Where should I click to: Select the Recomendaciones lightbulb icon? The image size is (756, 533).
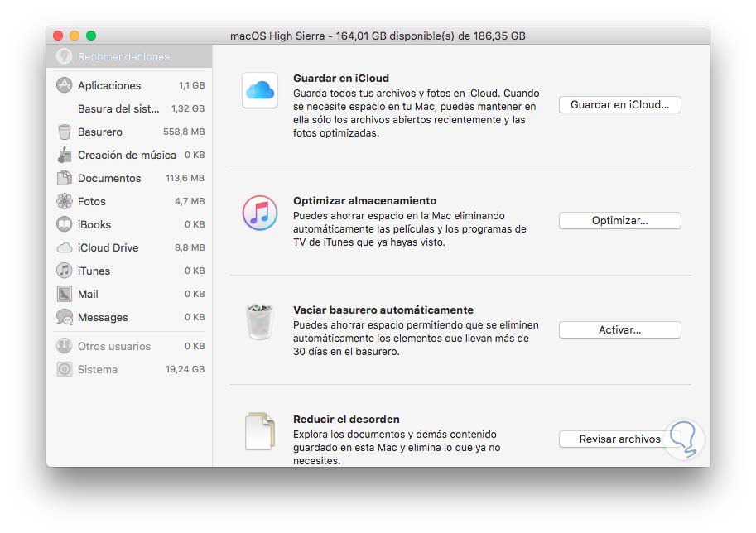(64, 56)
